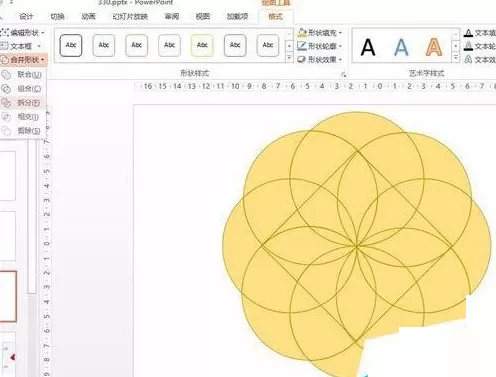Open the 形状轮廓 dropdown arrow
This screenshot has width=496, height=377.
pos(340,46)
